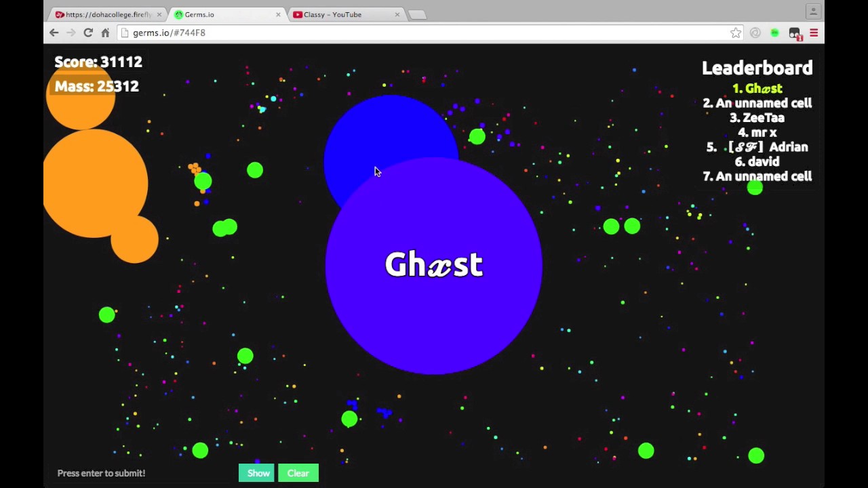The width and height of the screenshot is (868, 488).
Task: Open the Chrome hamburger menu
Action: pos(814,33)
